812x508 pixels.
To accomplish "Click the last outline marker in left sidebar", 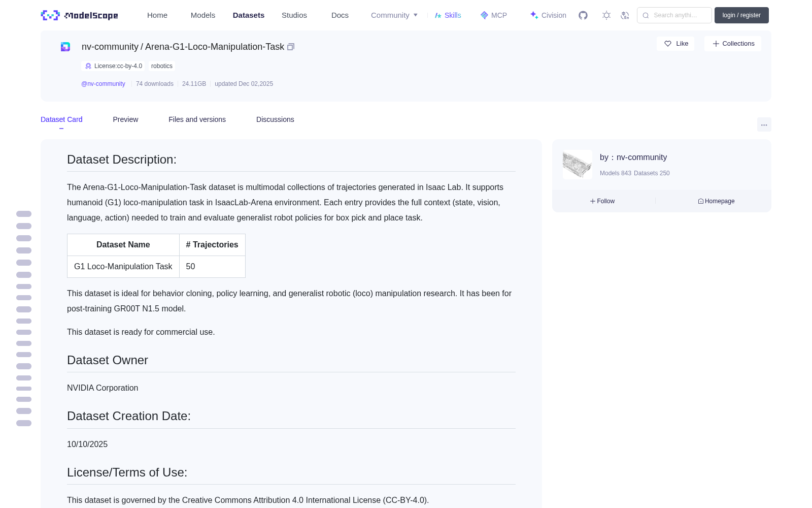I will pos(24,423).
